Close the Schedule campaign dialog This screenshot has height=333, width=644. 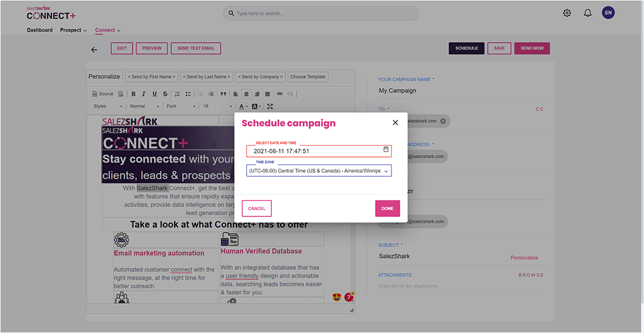coord(395,123)
